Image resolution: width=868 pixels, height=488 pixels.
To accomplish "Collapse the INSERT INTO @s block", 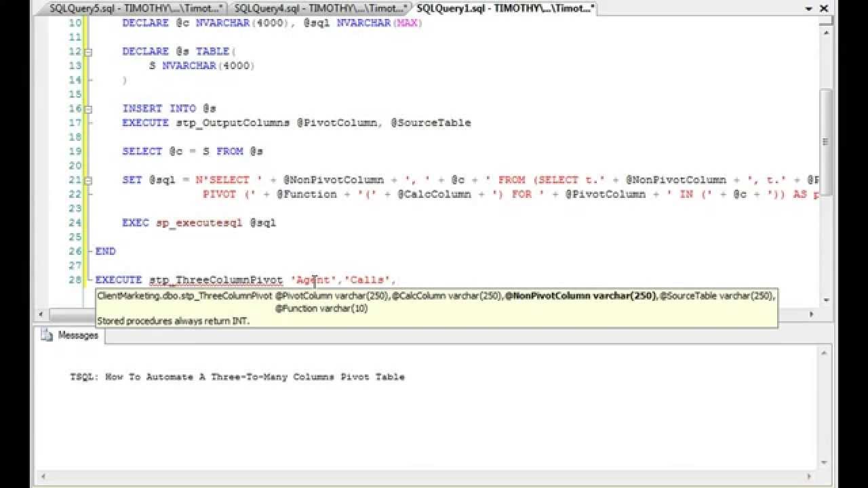I will [x=89, y=108].
